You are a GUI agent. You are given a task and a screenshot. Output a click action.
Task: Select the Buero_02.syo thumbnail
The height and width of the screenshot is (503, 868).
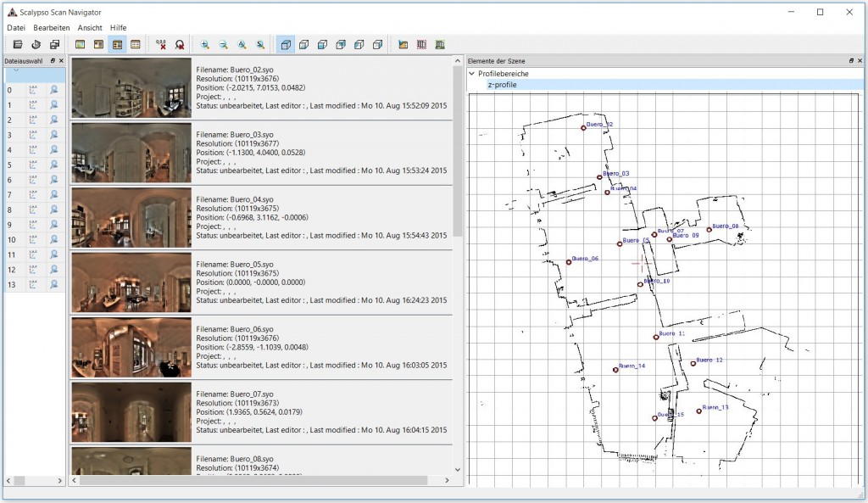(131, 88)
